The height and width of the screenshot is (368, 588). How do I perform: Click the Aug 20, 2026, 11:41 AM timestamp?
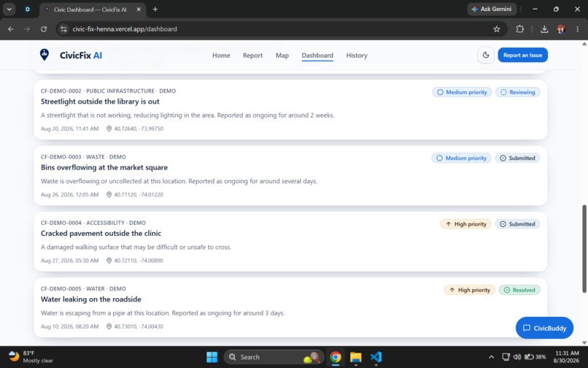pos(70,129)
